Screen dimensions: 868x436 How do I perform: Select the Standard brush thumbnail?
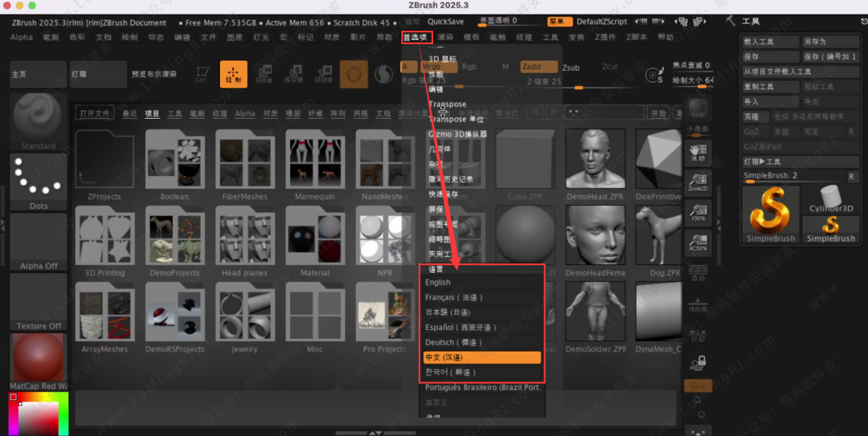39,121
